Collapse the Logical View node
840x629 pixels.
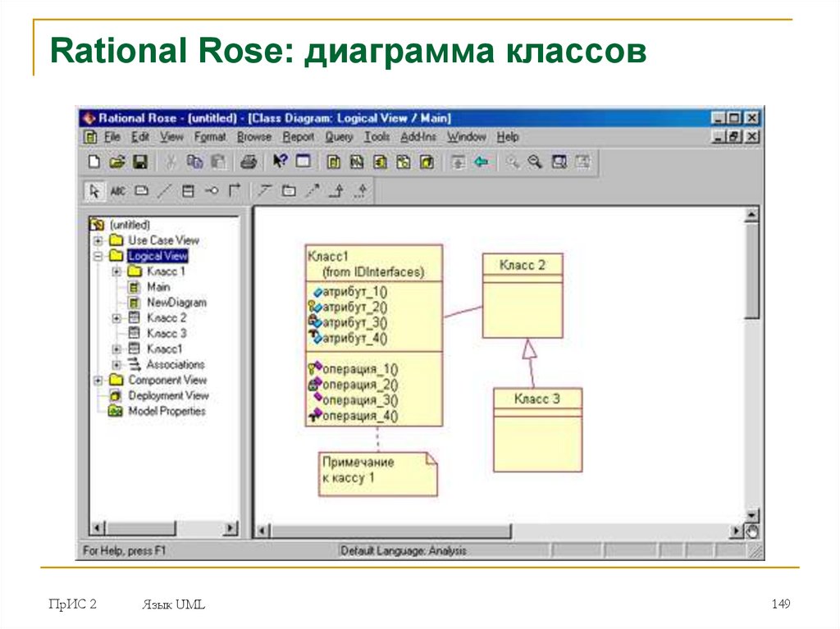(x=98, y=256)
